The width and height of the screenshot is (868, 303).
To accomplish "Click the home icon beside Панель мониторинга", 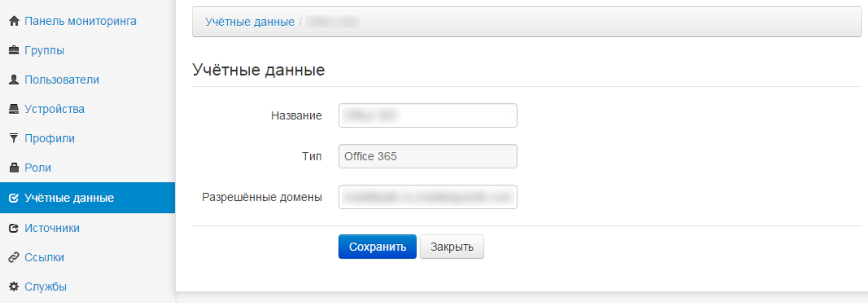I will [14, 21].
